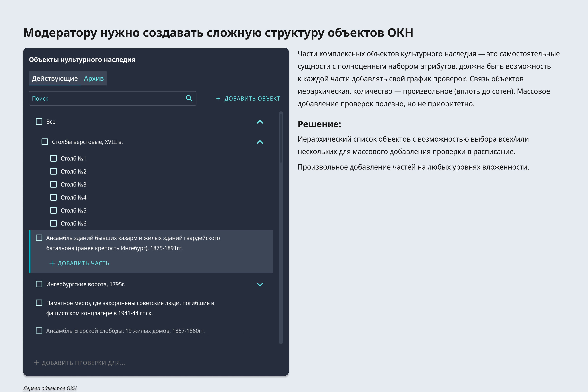This screenshot has height=392, width=588.
Task: Switch to the «Архив» tab
Action: point(94,78)
